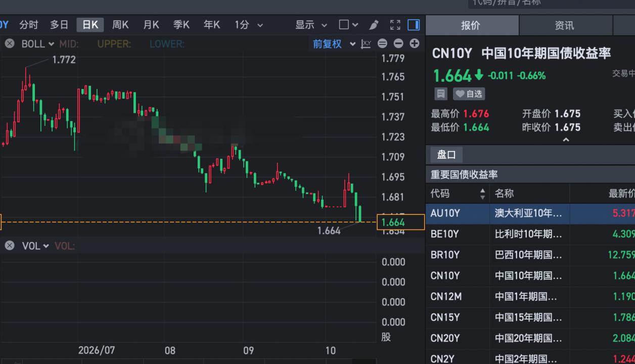Switch chart to 分时 intraday view

[x=29, y=25]
